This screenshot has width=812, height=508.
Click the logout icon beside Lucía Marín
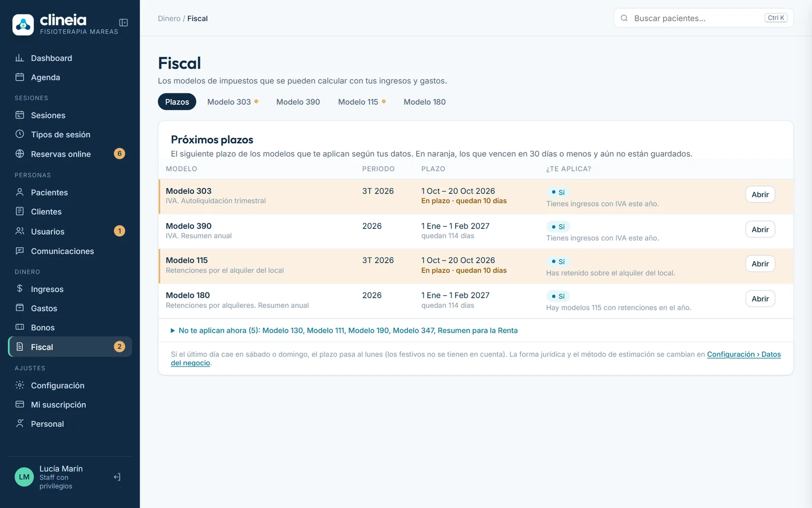click(x=117, y=477)
